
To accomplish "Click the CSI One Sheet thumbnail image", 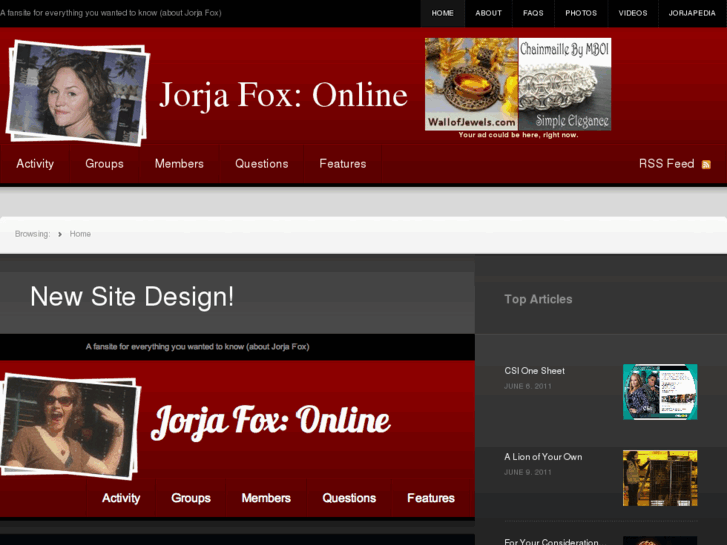I will coord(660,392).
